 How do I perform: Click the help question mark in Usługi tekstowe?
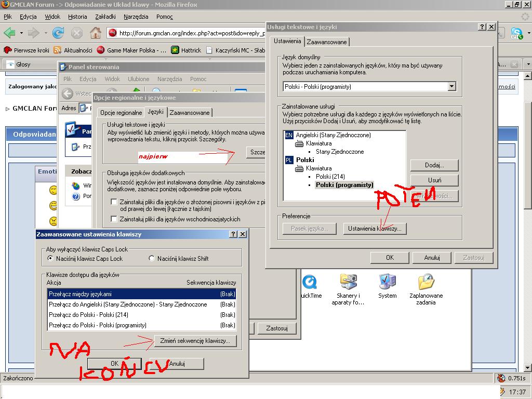(x=482, y=26)
